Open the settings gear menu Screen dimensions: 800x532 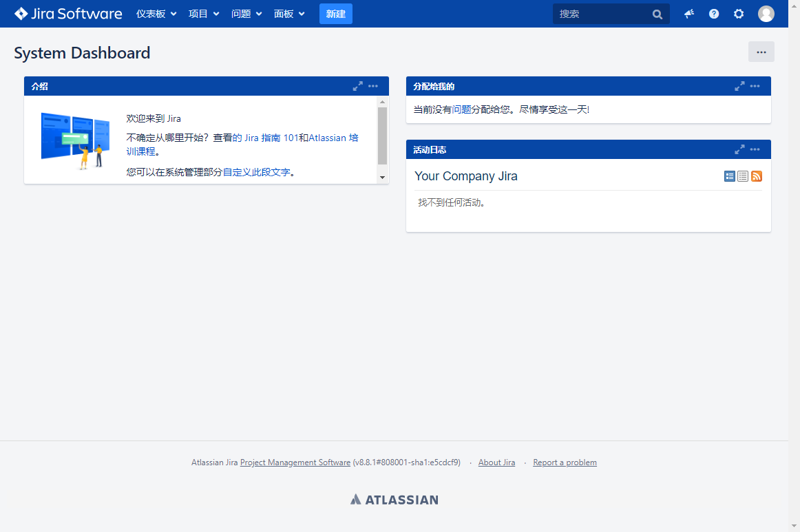[739, 14]
